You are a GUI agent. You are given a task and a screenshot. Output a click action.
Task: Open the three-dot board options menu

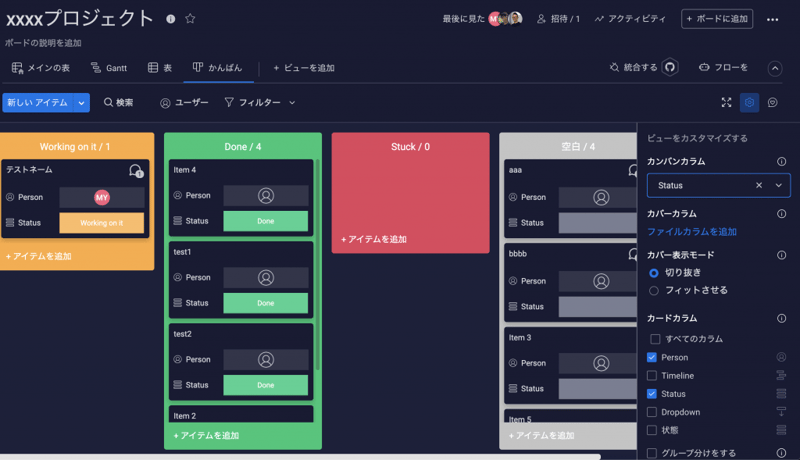tap(772, 19)
